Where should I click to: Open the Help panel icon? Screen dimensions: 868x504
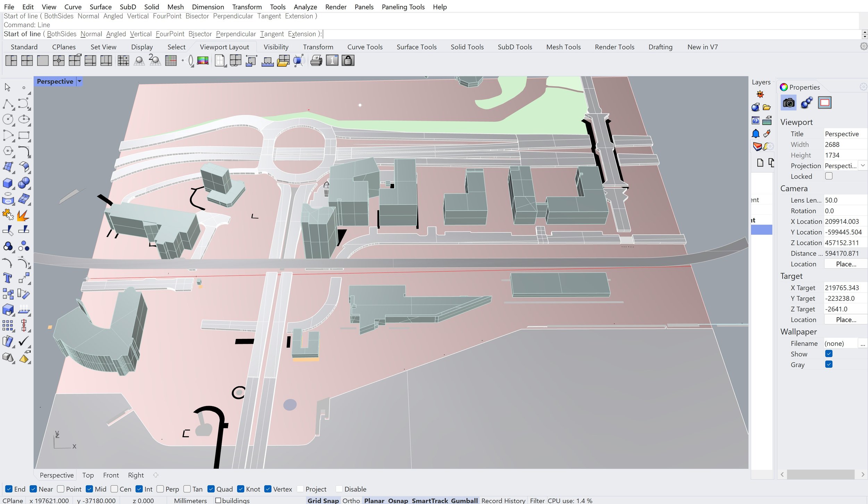point(756,121)
